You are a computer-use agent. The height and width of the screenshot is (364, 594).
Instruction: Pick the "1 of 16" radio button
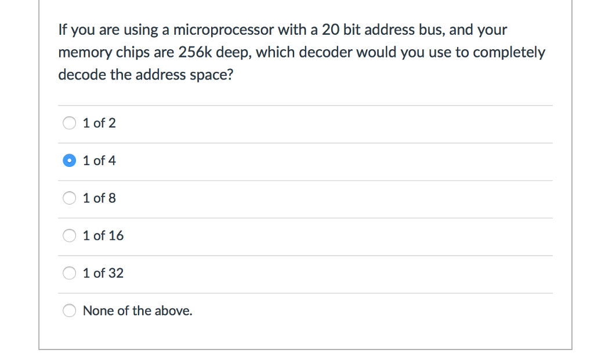(70, 235)
